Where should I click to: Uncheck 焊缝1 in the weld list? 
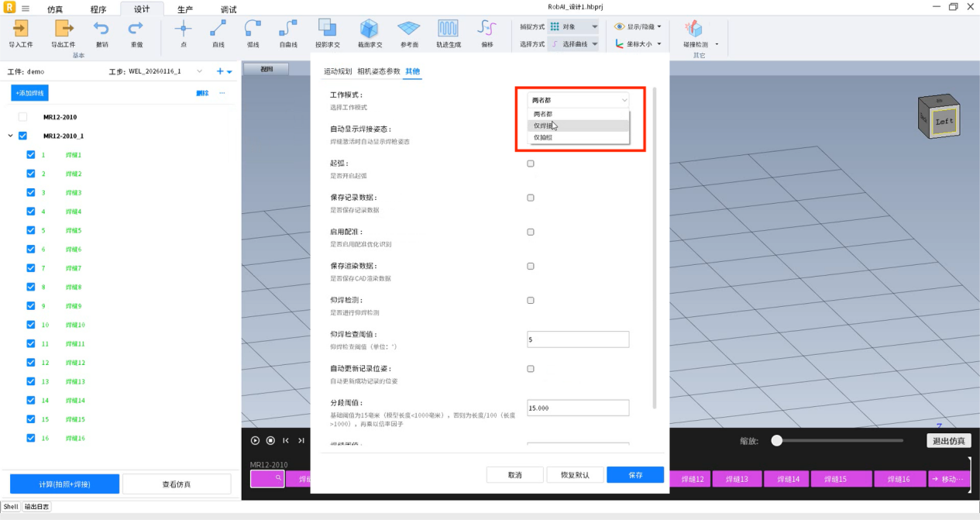31,155
